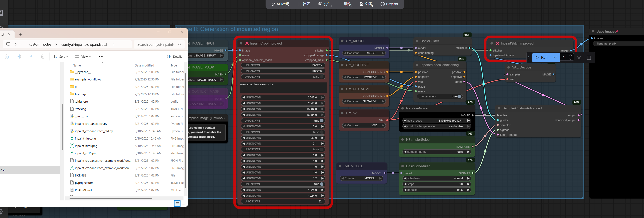Click the pin icon on Save Image node
Screen dimensions: 644x218
[x=617, y=31]
